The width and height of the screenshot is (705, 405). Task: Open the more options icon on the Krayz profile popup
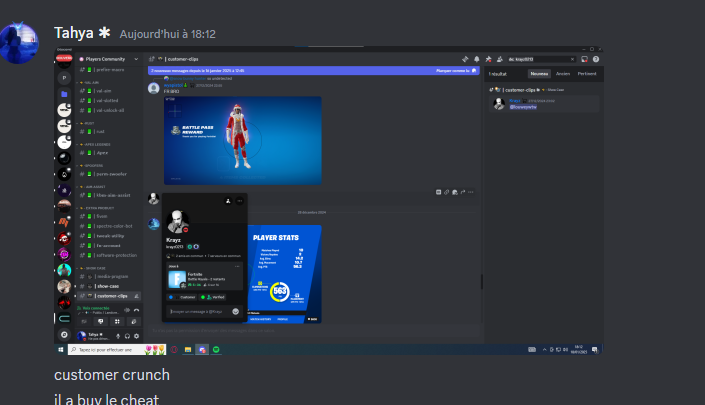[x=240, y=201]
